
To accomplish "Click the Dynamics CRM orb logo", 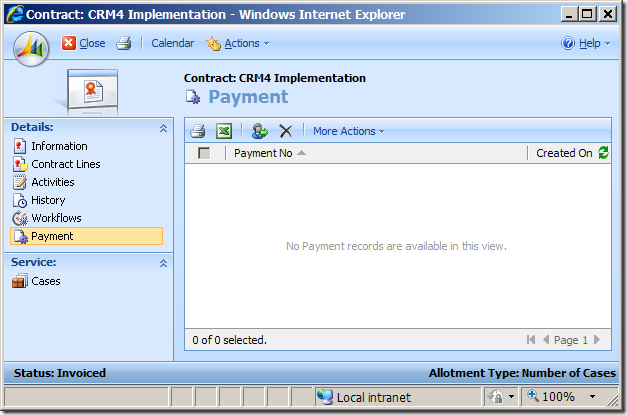I will pyautogui.click(x=31, y=49).
